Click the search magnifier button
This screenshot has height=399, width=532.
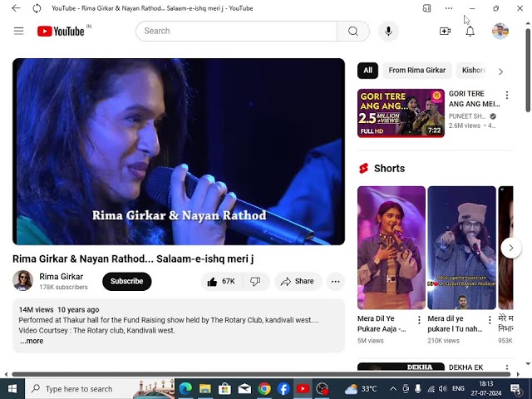coord(352,32)
